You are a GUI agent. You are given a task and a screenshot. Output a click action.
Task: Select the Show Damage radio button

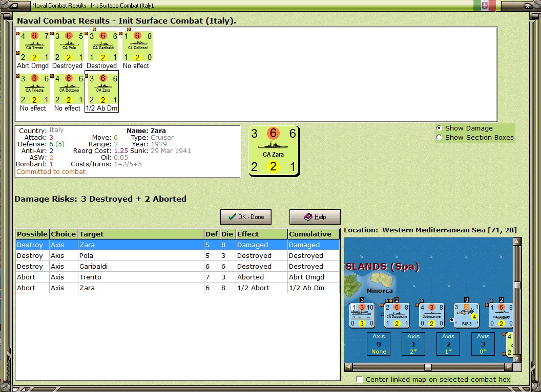439,128
